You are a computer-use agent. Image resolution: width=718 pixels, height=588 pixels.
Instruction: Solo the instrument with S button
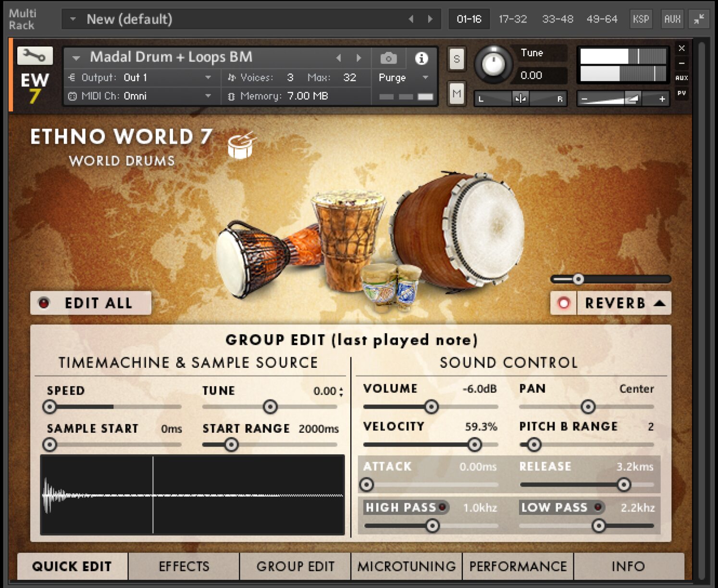tap(457, 59)
